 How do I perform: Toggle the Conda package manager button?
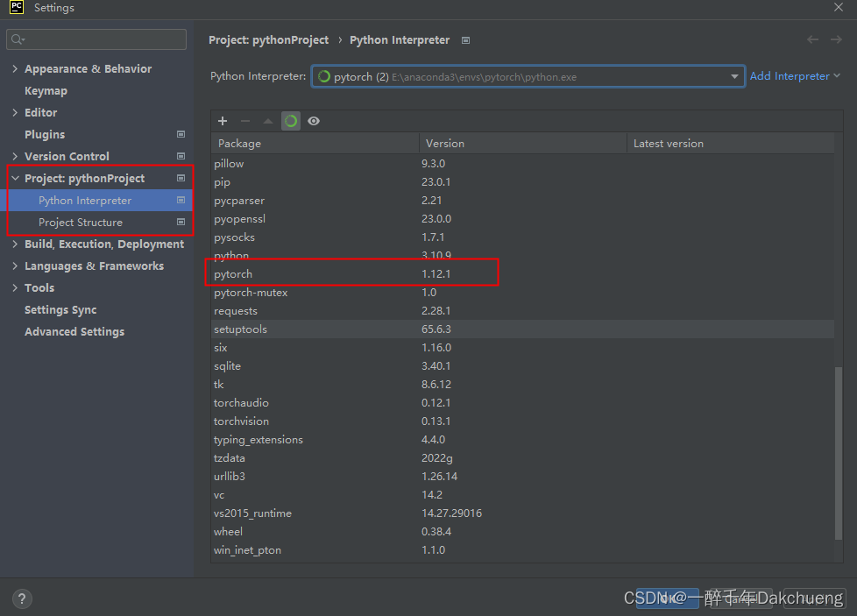point(291,121)
